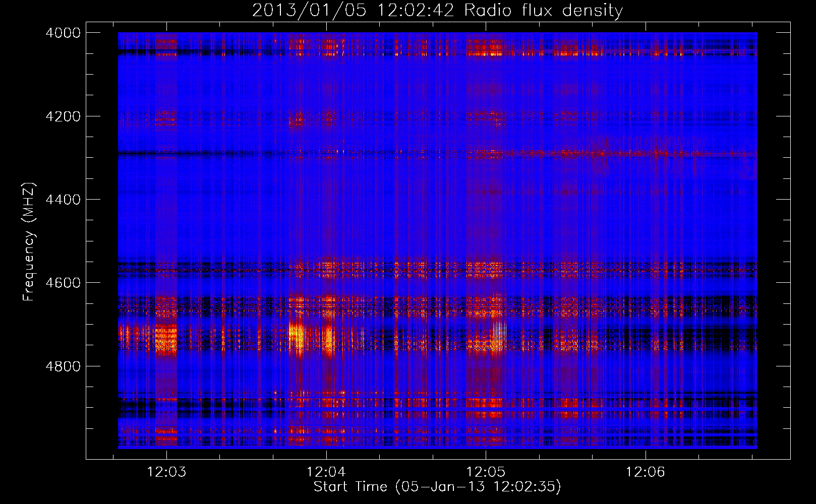Click the 12:06 time axis label
The width and height of the screenshot is (816, 504).
646,472
